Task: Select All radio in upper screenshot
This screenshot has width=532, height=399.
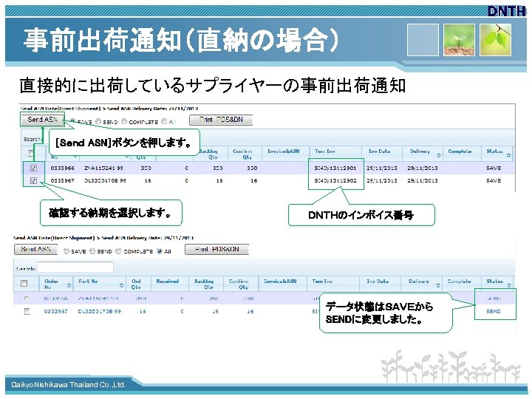Action: click(164, 121)
